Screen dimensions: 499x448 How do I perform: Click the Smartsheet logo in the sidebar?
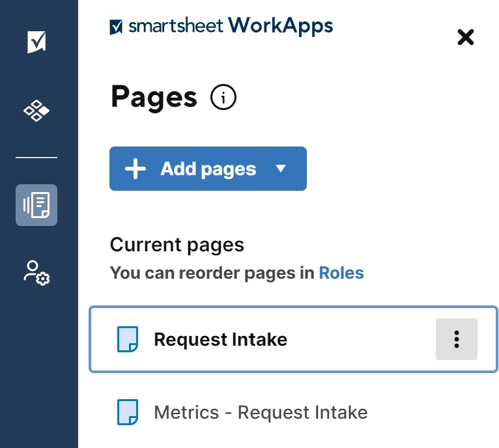click(x=36, y=42)
